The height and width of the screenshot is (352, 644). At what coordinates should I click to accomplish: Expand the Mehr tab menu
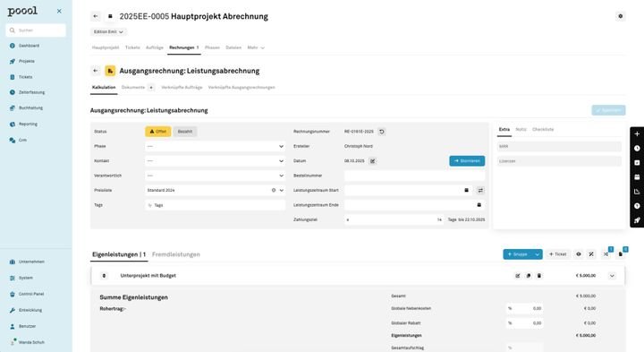pos(256,47)
